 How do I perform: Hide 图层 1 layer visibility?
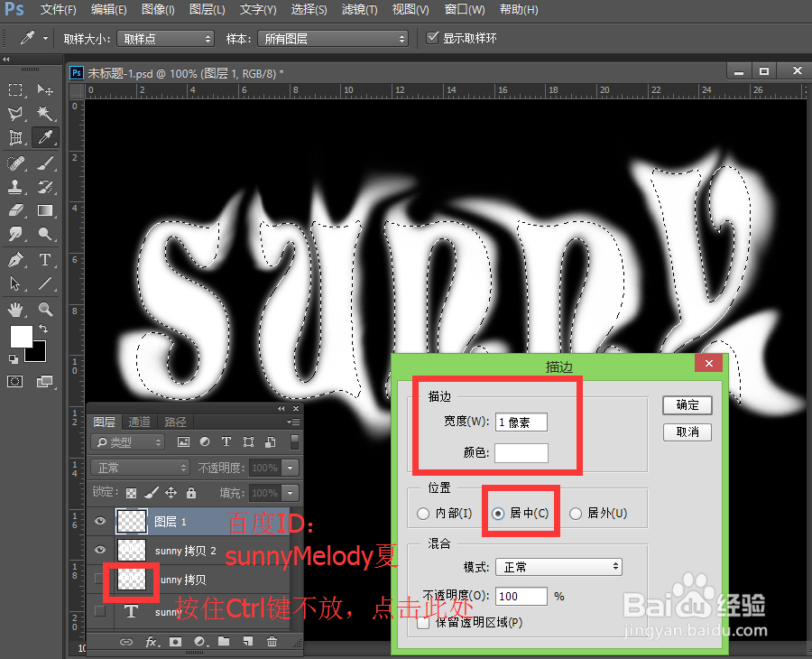click(x=100, y=521)
